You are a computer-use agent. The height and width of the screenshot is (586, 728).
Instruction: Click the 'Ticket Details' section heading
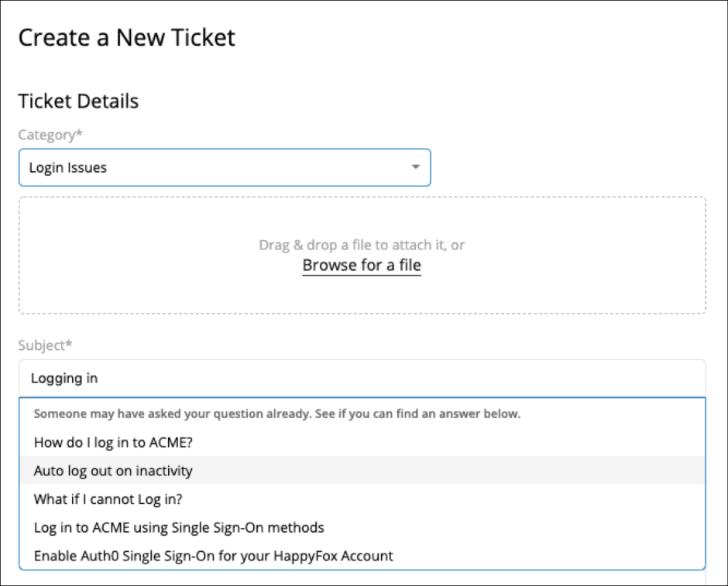click(x=78, y=101)
